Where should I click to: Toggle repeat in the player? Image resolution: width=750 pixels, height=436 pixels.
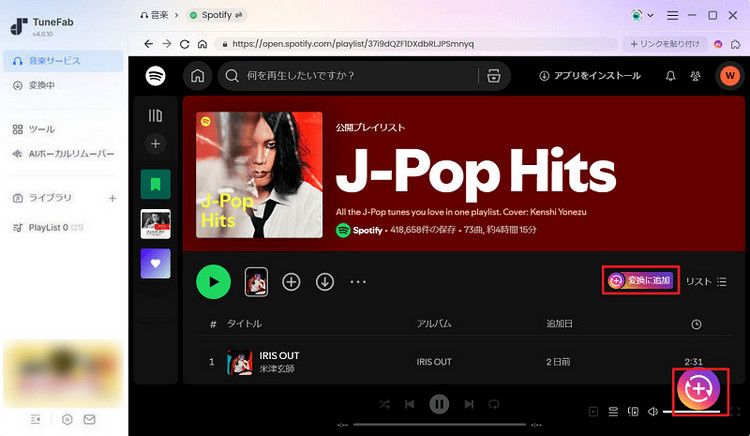point(494,404)
